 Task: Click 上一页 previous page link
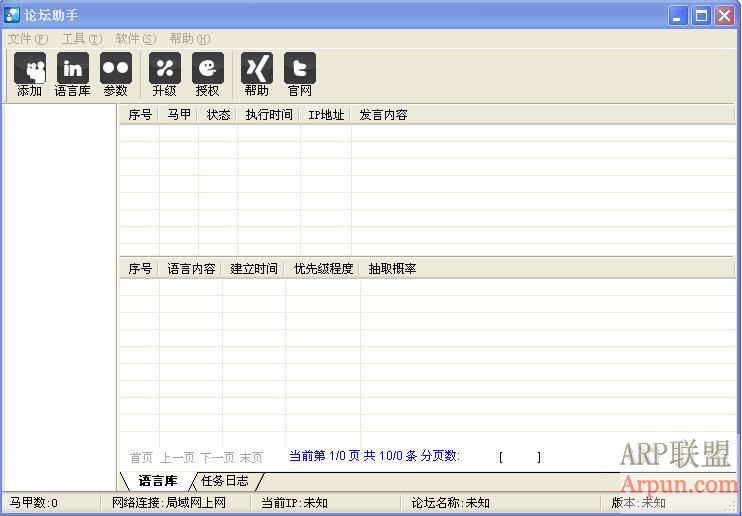click(x=177, y=457)
